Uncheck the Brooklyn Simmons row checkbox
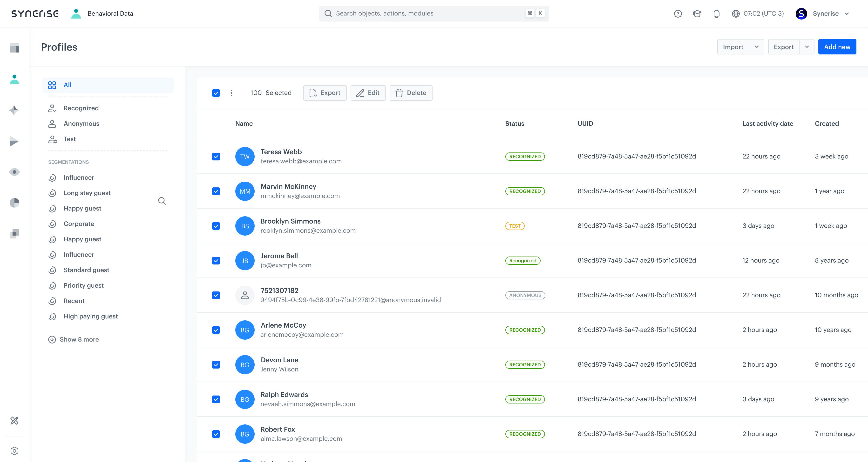The height and width of the screenshot is (462, 868). 216,226
